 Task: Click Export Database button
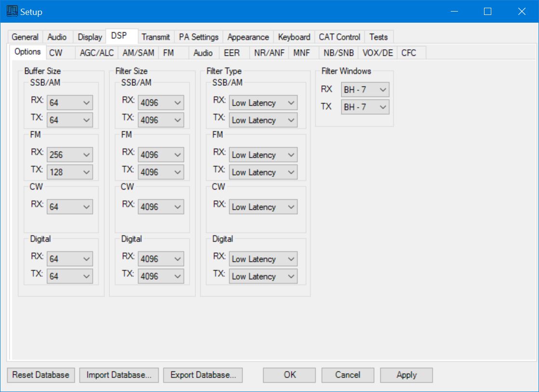pyautogui.click(x=202, y=375)
